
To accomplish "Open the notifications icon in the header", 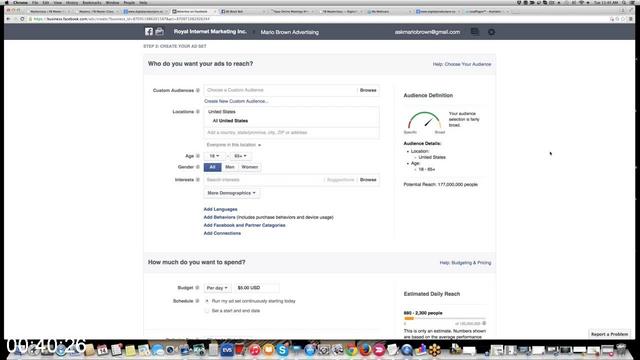I will (x=475, y=31).
